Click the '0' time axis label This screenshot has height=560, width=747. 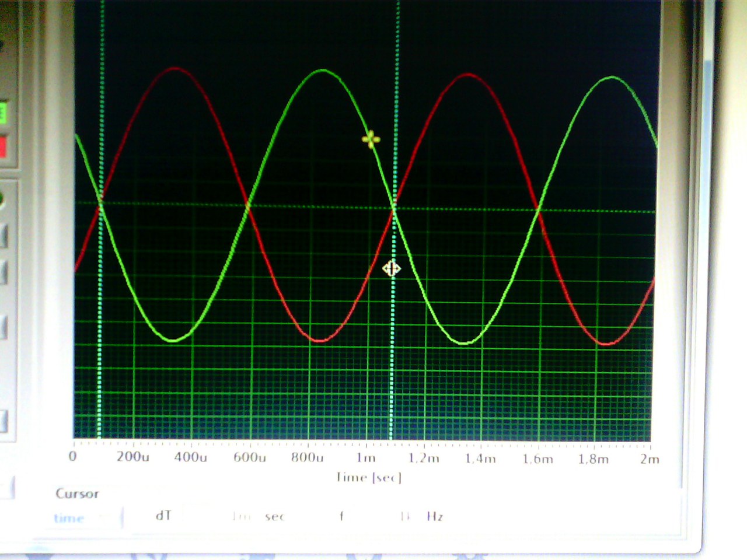point(73,456)
